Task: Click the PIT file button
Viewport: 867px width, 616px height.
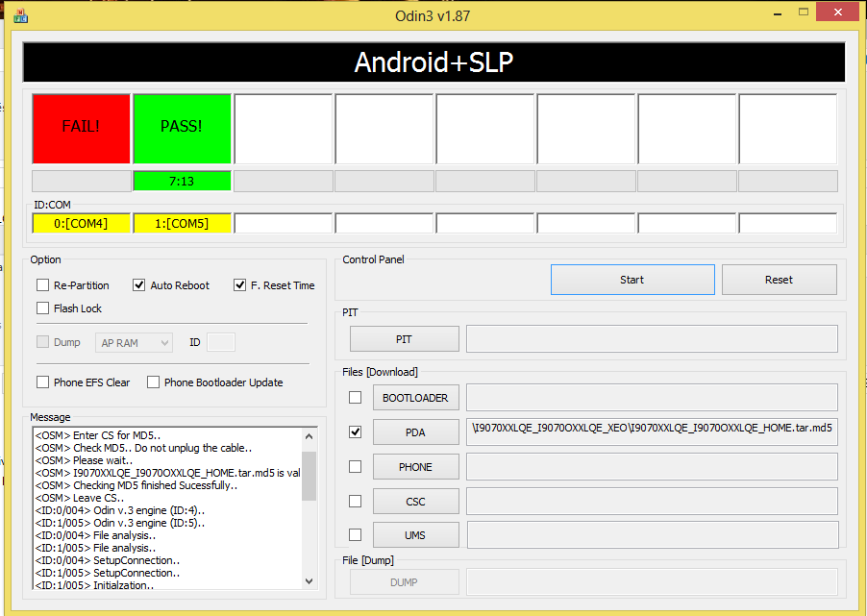Action: point(405,339)
